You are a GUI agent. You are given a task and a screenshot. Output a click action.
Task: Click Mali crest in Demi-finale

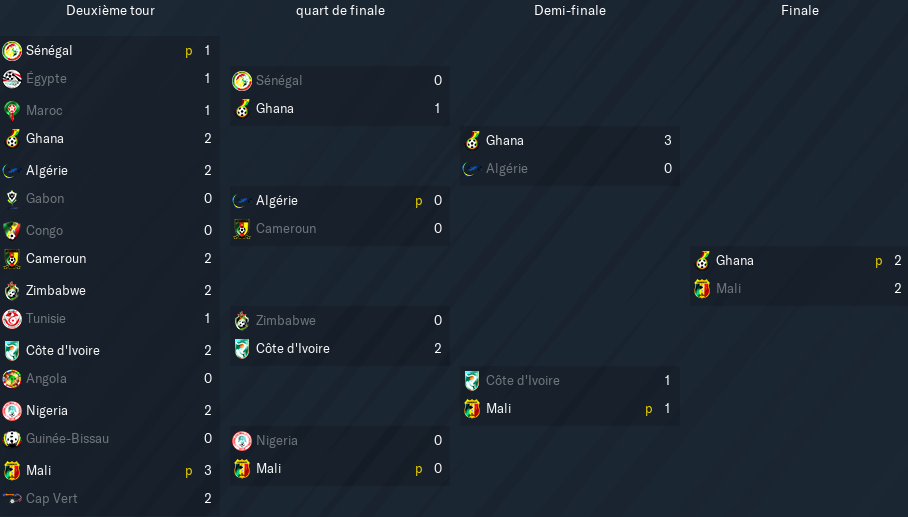click(x=472, y=409)
